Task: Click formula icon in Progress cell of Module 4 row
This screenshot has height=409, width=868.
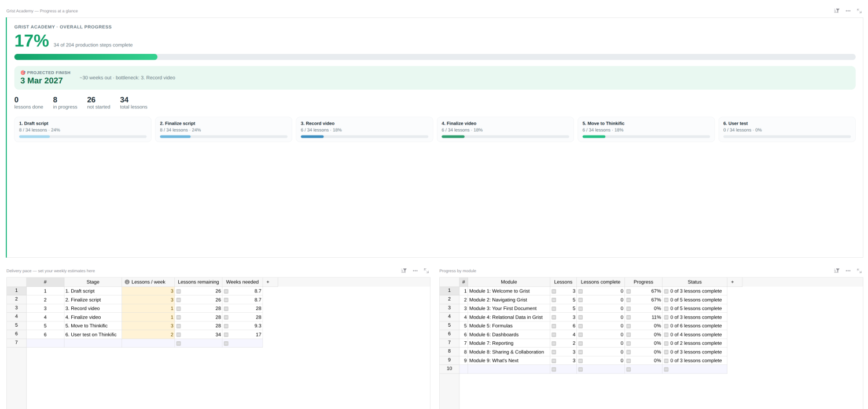Action: click(x=628, y=317)
